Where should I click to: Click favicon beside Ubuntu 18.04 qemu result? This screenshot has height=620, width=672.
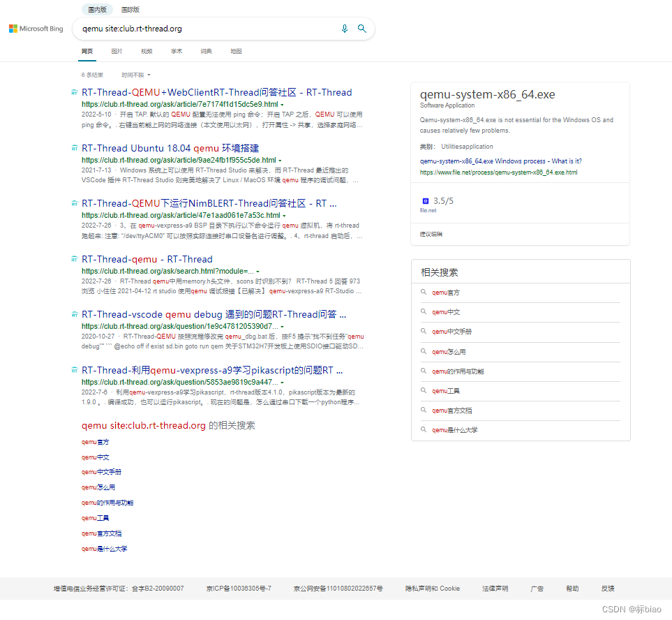[75, 148]
